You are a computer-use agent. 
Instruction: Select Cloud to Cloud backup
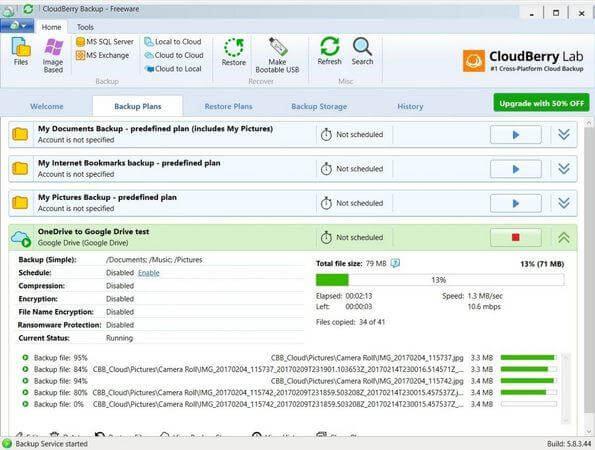click(174, 55)
